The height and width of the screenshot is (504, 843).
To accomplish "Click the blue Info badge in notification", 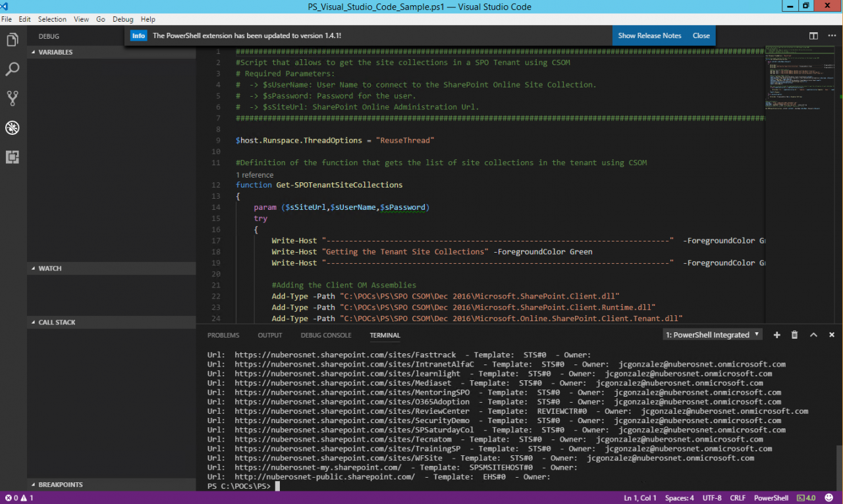I will point(138,36).
